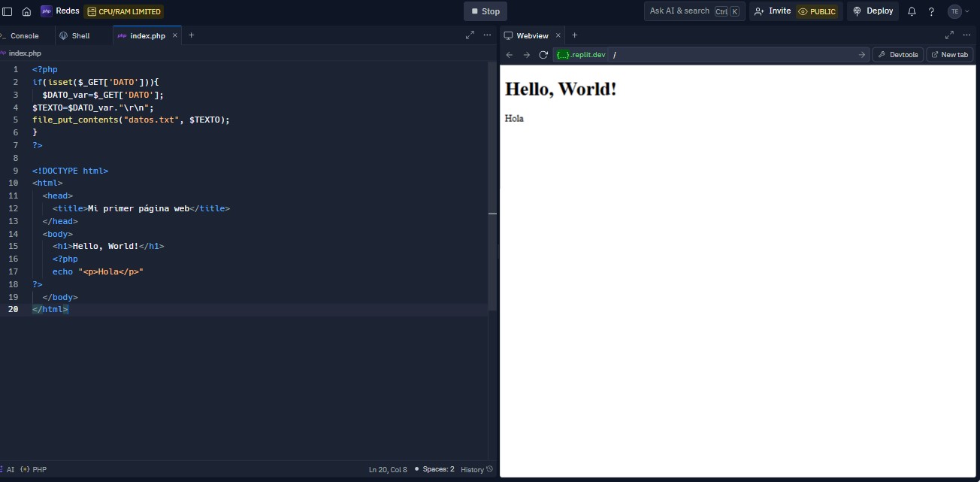Click the PHP language indicator

pyautogui.click(x=34, y=469)
